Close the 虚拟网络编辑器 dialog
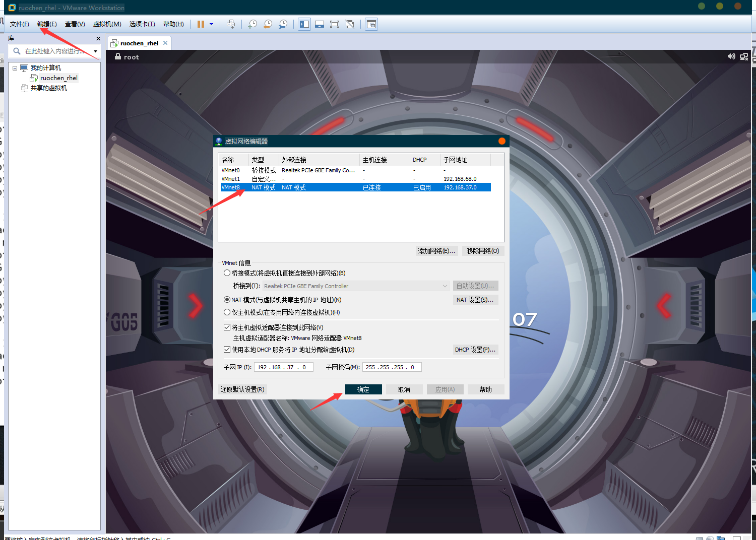756x540 pixels. (501, 141)
